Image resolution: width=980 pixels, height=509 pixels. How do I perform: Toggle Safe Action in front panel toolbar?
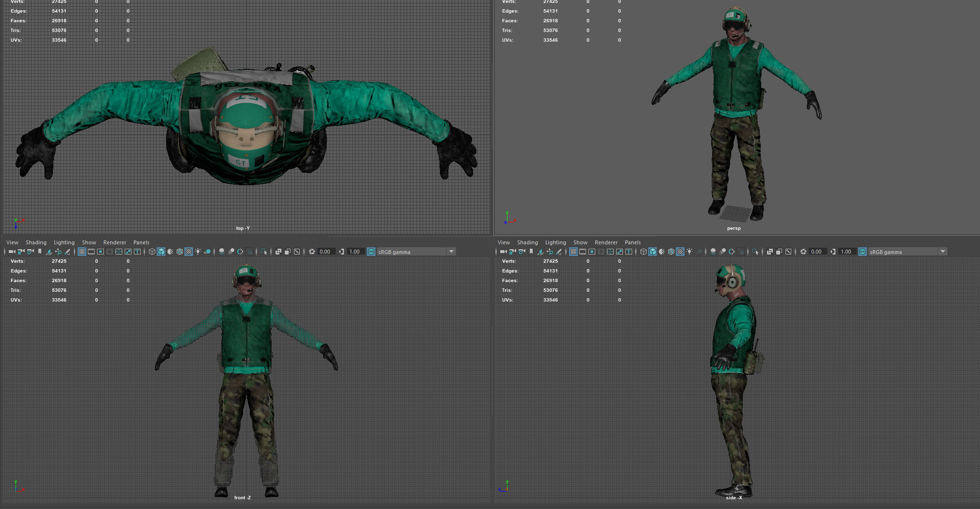[128, 252]
